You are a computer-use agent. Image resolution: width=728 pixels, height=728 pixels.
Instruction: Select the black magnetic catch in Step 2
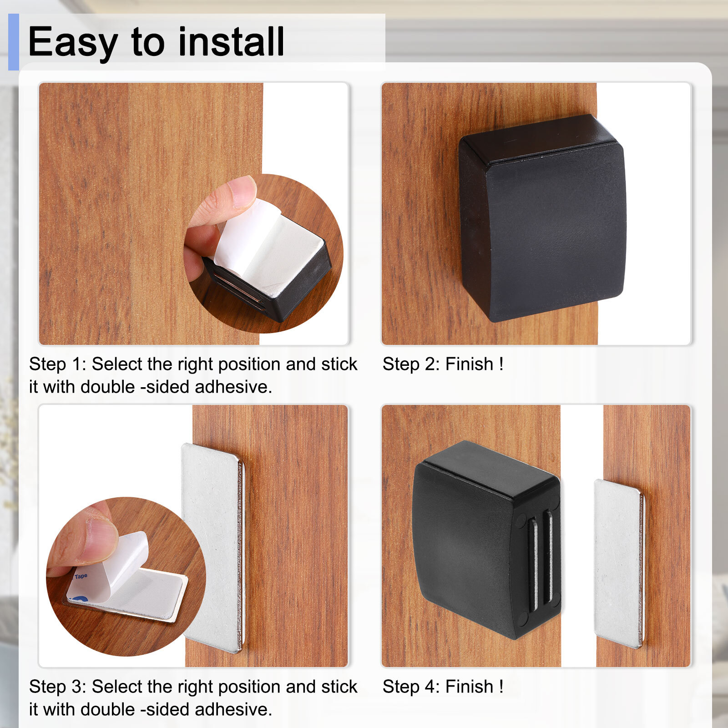click(542, 218)
